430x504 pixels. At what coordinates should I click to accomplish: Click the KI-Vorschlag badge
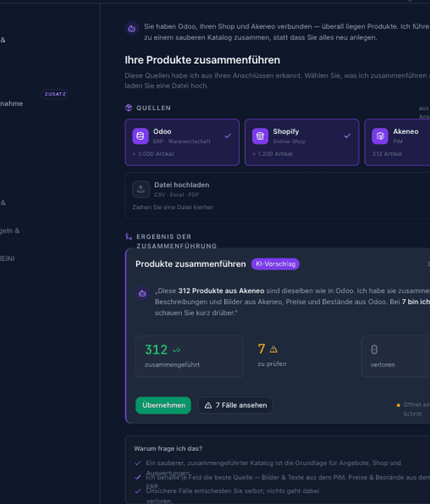[276, 264]
